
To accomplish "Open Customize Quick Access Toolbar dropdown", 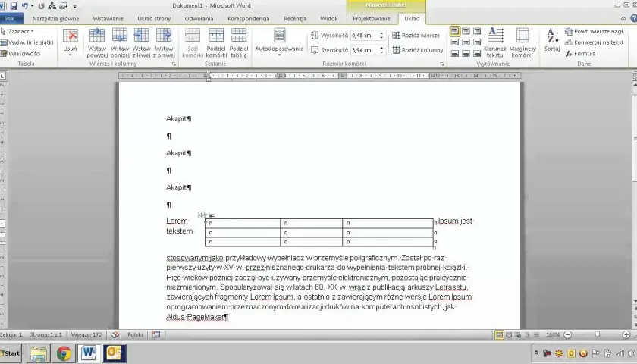I will (75, 6).
